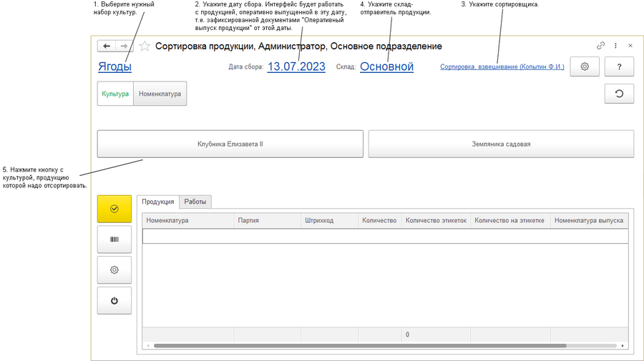Sort by Штрихкод column header

pos(329,220)
